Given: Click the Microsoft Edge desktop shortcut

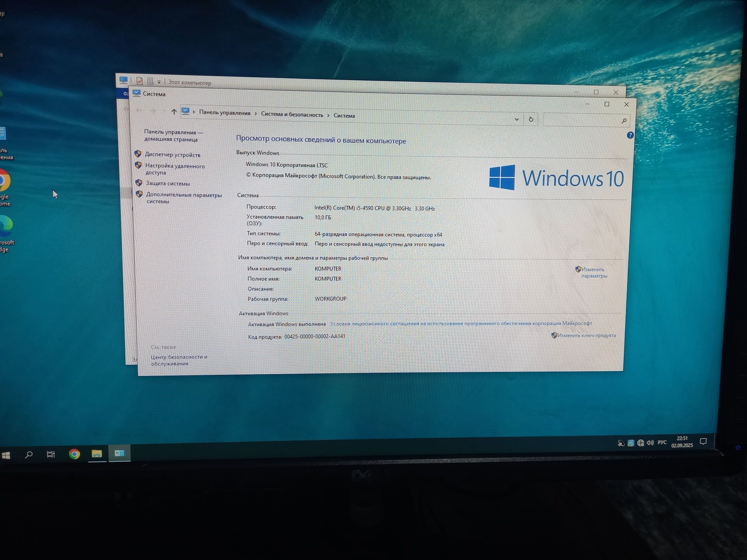Looking at the screenshot, I should click(x=6, y=233).
